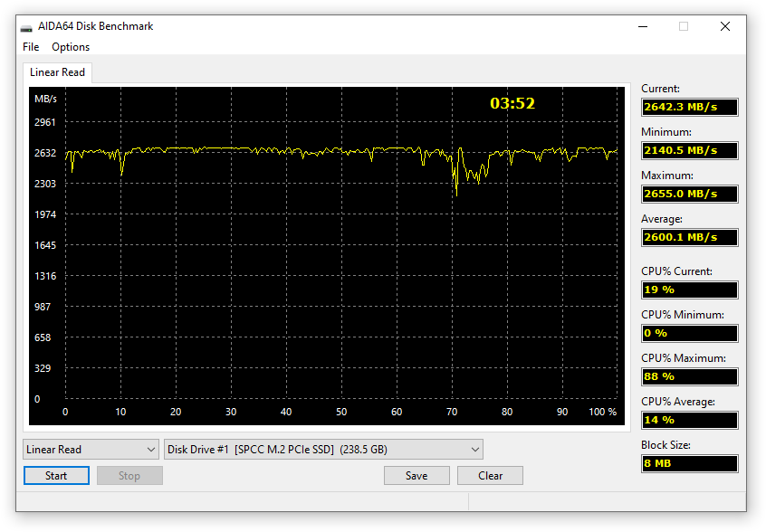Save the benchmark results
Viewport: 766px width, 532px height.
[x=417, y=476]
